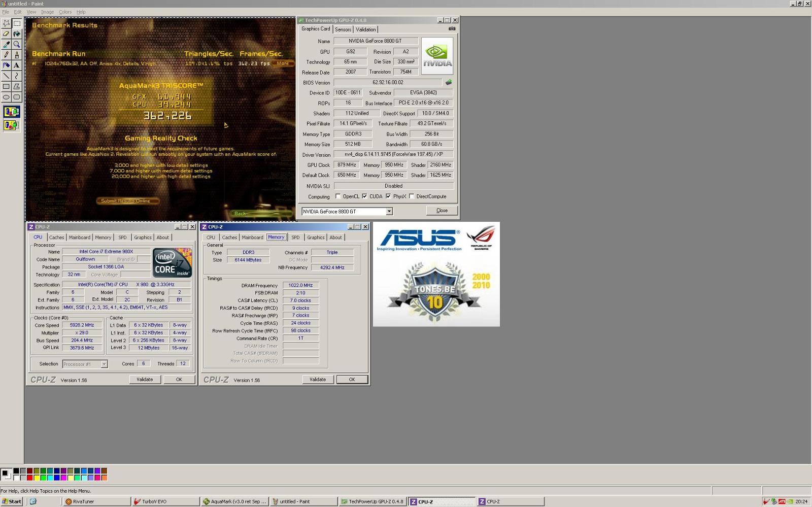Select the Rectangle shape tool
The width and height of the screenshot is (812, 507).
tap(6, 87)
